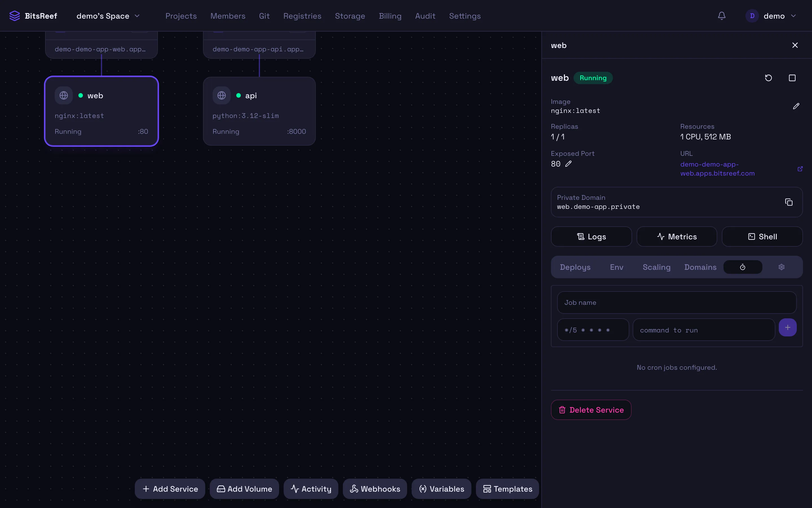Open the Git section
This screenshot has height=508, width=812.
click(x=264, y=16)
